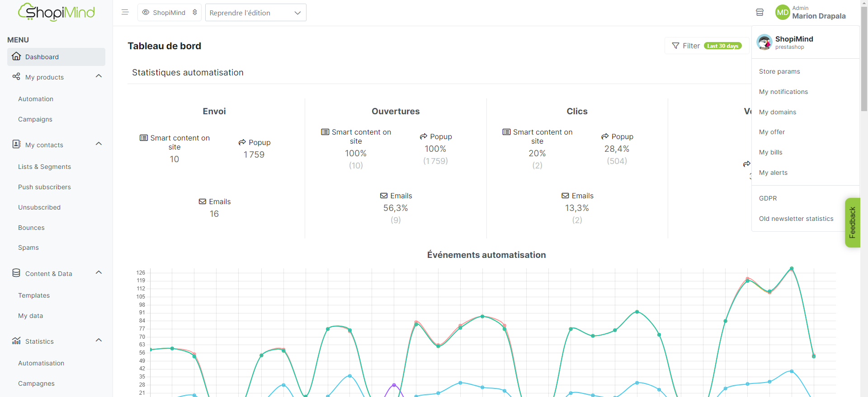Go to the Dashboard menu item
The height and width of the screenshot is (397, 868).
click(57, 57)
